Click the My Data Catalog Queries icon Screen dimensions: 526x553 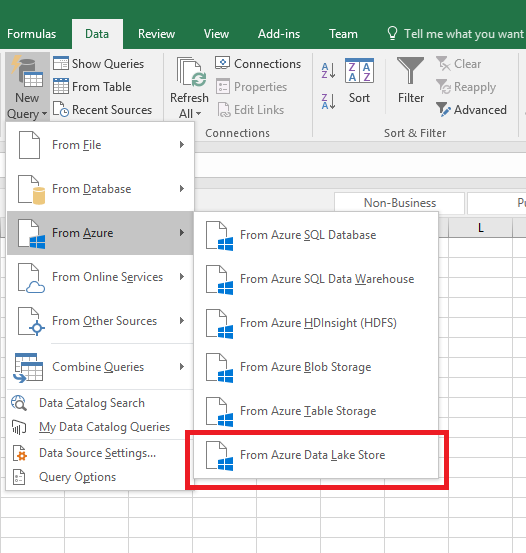point(19,427)
